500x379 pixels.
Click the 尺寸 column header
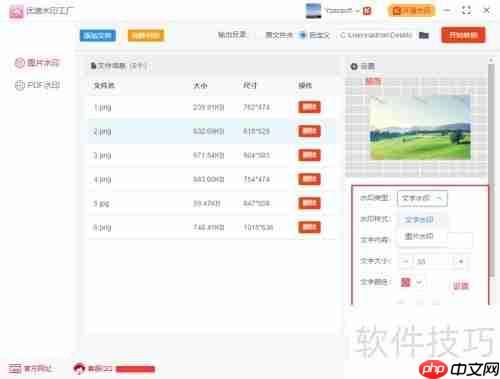pos(250,86)
